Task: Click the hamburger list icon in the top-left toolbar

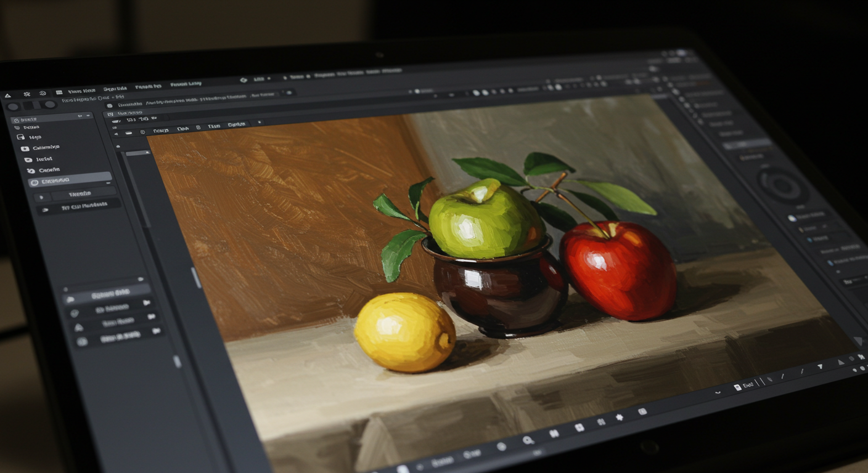Action: coord(59,92)
